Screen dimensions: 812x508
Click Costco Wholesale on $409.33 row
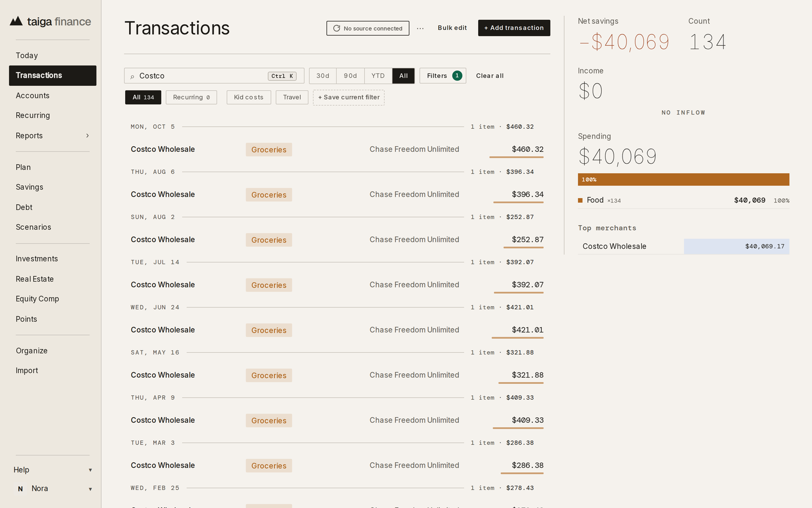pyautogui.click(x=163, y=420)
